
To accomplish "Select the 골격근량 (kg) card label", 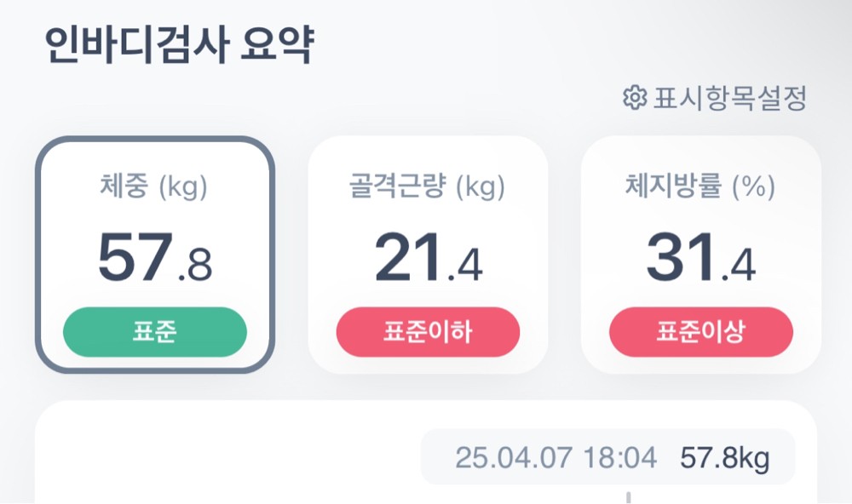I will (427, 187).
